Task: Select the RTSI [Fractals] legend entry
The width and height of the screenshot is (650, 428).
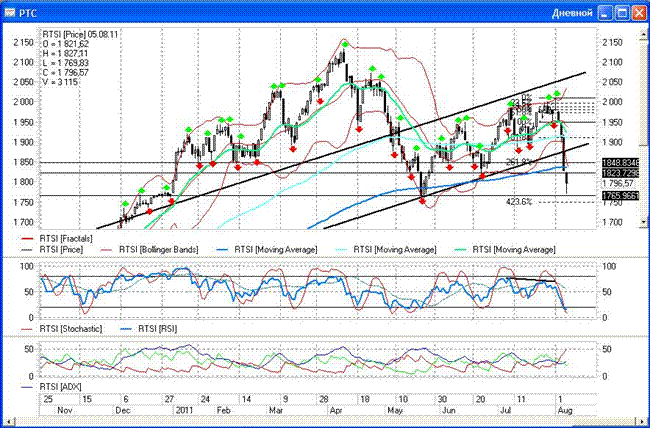Action: [x=66, y=239]
